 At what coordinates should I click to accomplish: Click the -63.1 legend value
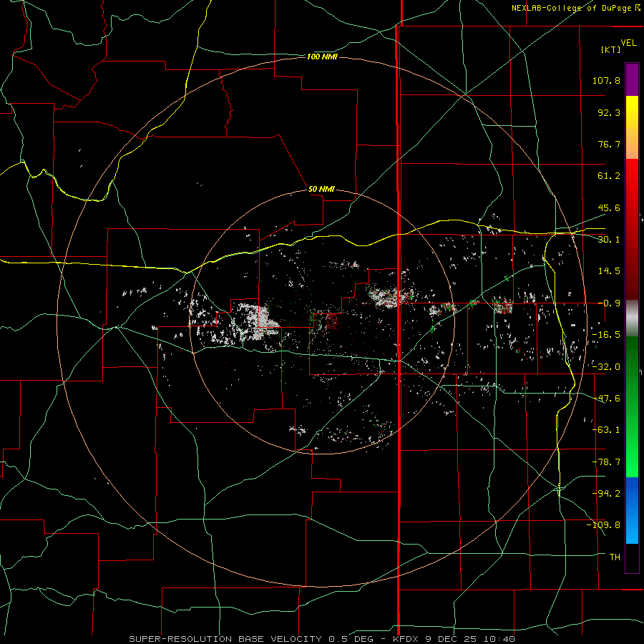click(x=606, y=430)
